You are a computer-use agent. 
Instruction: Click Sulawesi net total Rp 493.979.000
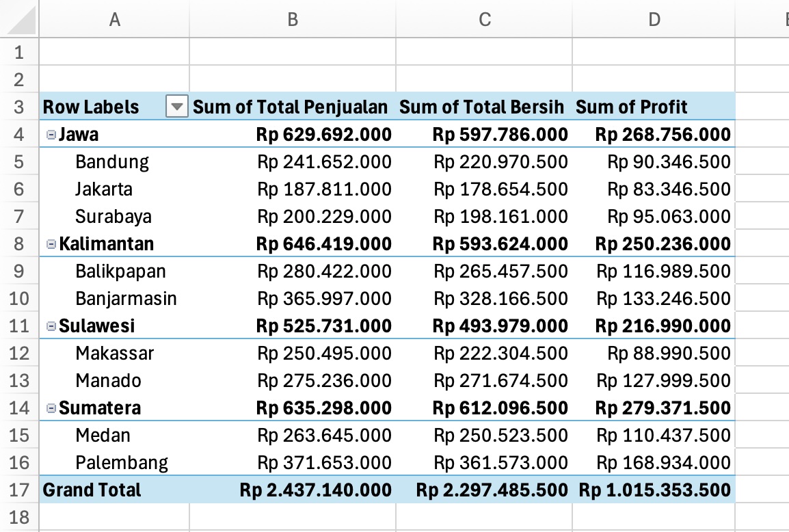500,326
